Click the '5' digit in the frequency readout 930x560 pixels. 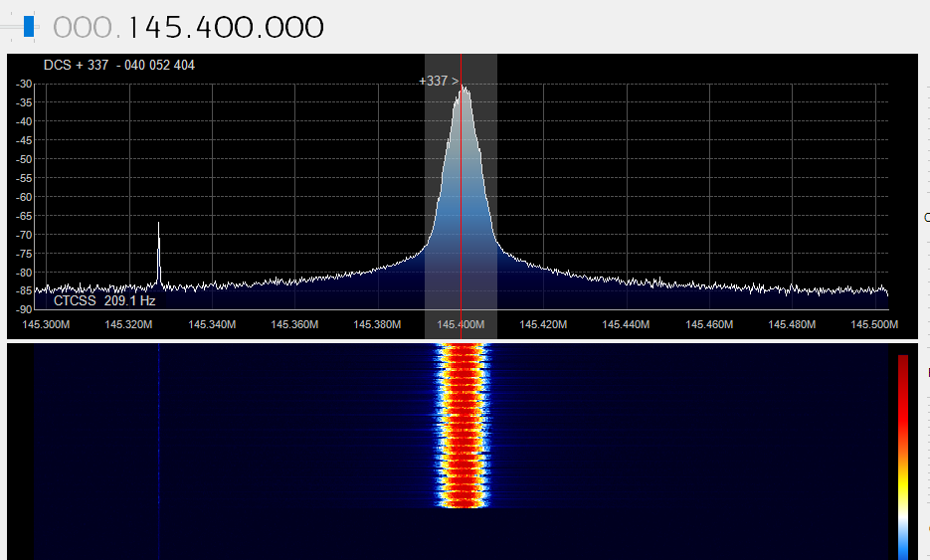coord(181,28)
